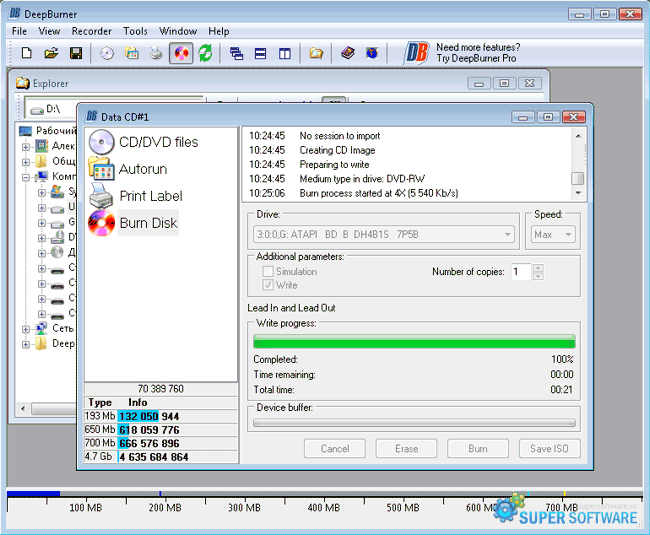
Task: Decrease the number of copies stepper
Action: pos(538,276)
